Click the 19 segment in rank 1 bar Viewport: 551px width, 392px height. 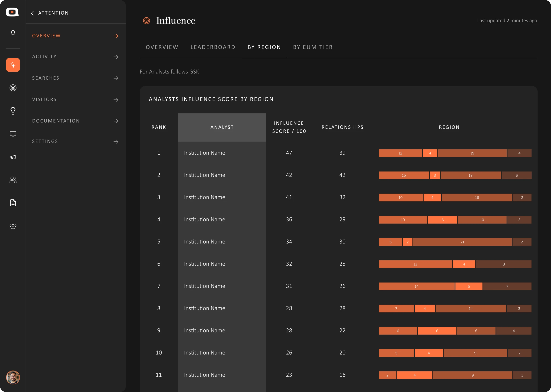click(x=472, y=153)
